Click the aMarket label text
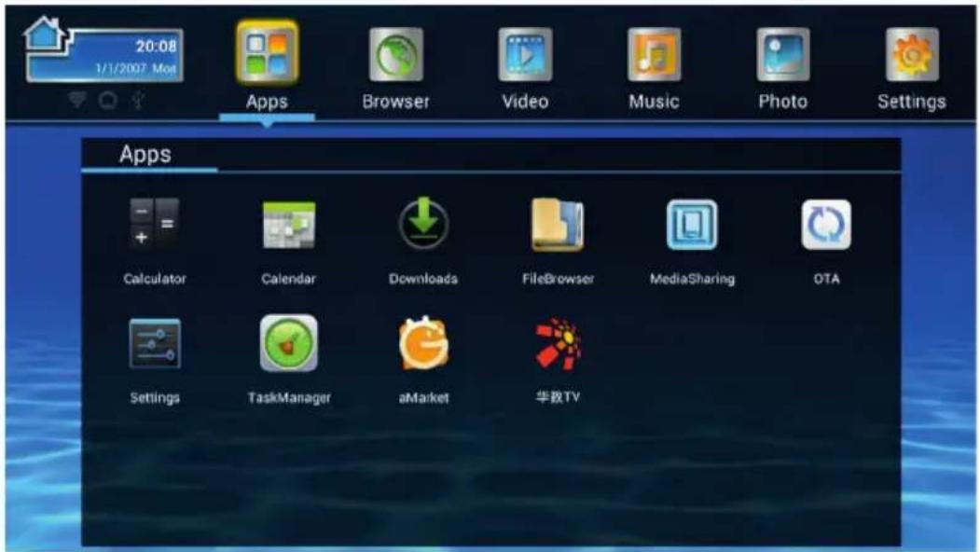980x552 pixels. click(x=423, y=397)
